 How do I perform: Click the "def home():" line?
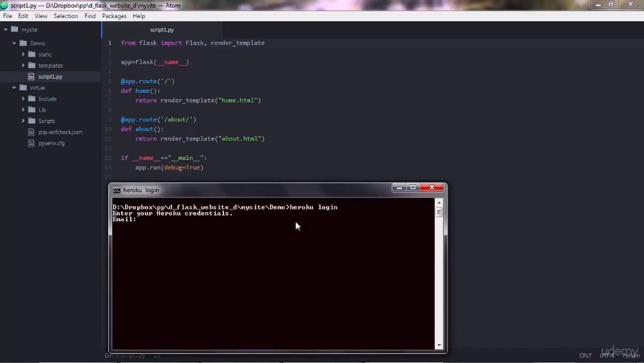tap(140, 91)
